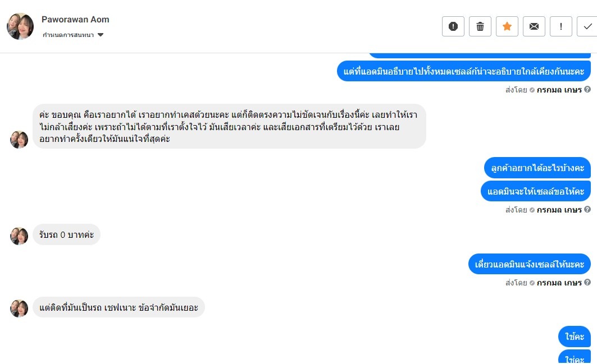This screenshot has width=597, height=364.
Task: Click help icon below the แต่ที่แอดมินอธิบาย message
Action: 587,89
